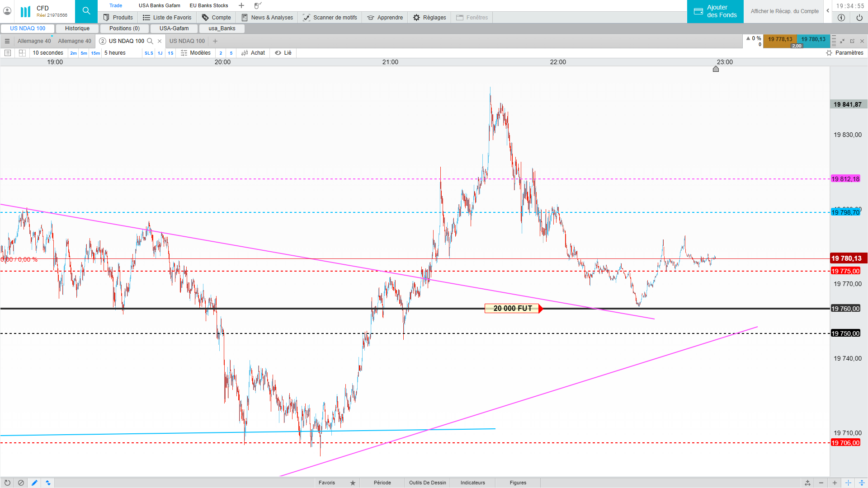Toggle the Lié linked eye option
868x488 pixels.
coord(283,53)
